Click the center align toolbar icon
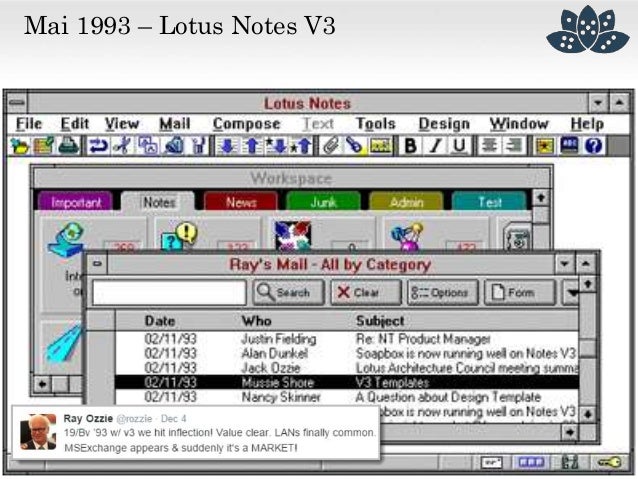638x479 pixels. tap(489, 146)
